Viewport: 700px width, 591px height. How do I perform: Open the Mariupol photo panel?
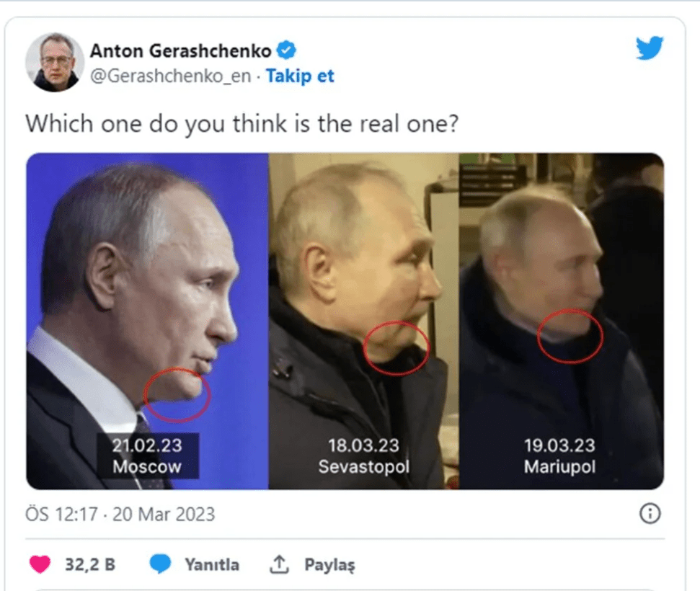coord(562,321)
